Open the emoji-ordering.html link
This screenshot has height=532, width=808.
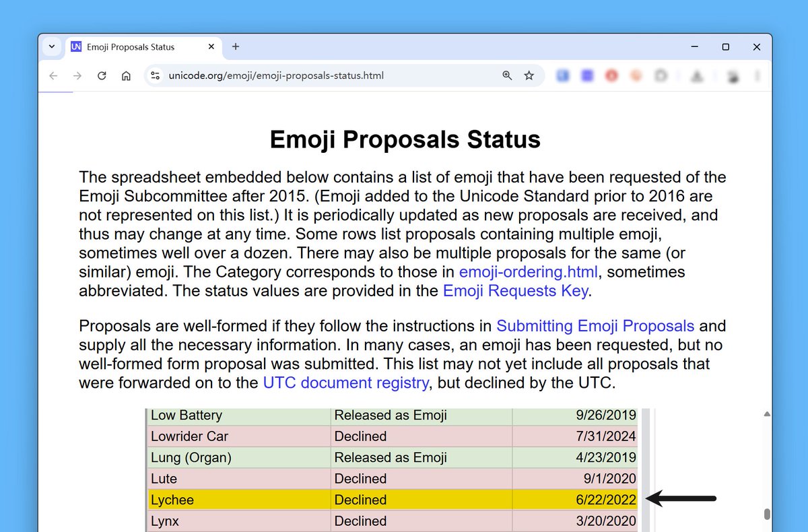(x=530, y=272)
